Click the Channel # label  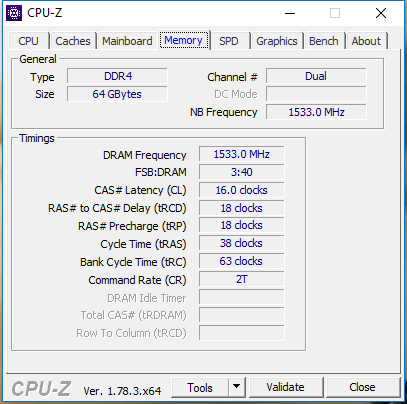coord(232,77)
